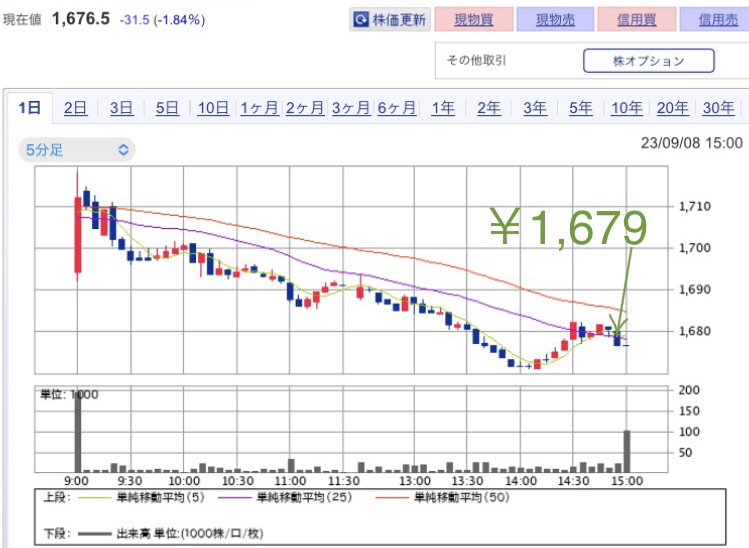Image resolution: width=749 pixels, height=548 pixels.
Task: Click the current price 1,676.5 text
Action: 81,19
